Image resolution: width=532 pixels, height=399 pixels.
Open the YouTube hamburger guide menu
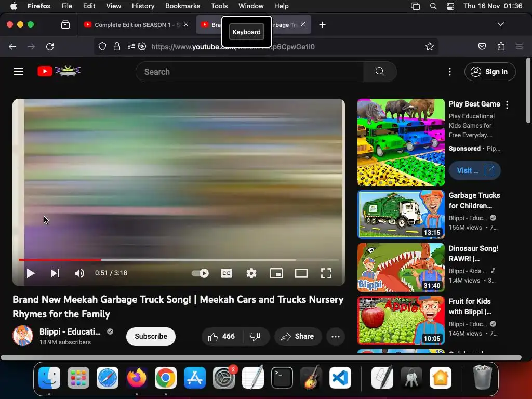pos(19,72)
